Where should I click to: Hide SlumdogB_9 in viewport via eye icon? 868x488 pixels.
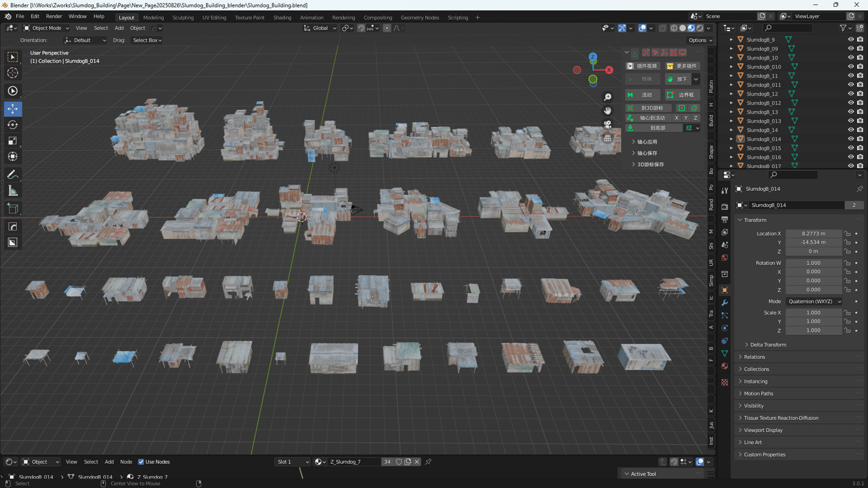click(x=851, y=40)
